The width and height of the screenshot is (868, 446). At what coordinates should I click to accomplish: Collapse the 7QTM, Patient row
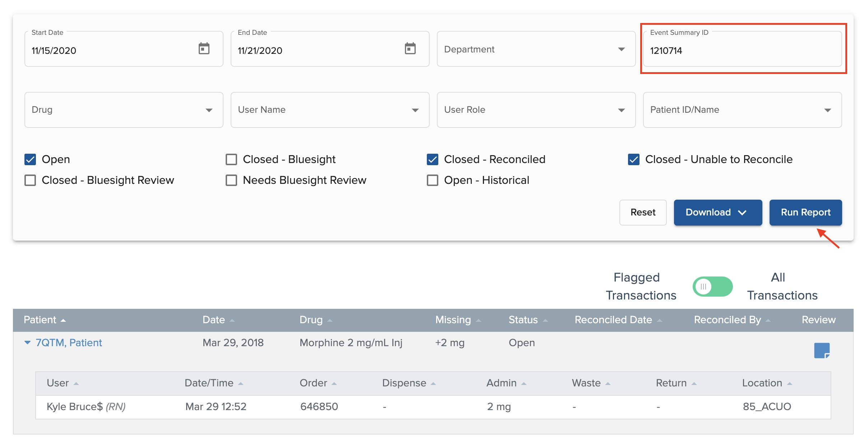tap(28, 343)
